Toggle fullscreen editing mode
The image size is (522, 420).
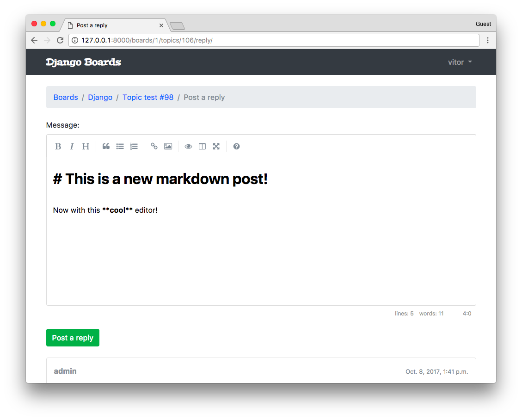[x=216, y=146]
